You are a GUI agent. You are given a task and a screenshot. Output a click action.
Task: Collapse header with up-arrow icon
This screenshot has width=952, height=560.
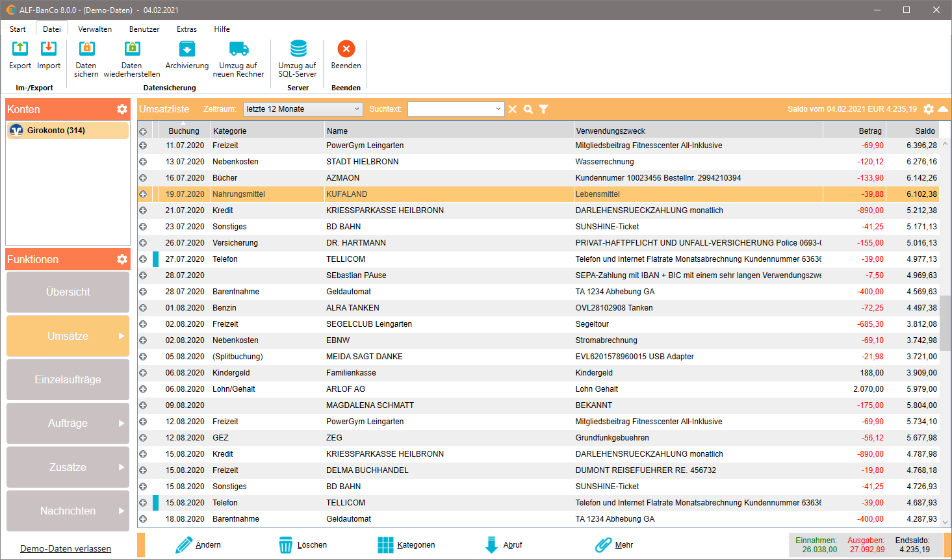click(943, 109)
